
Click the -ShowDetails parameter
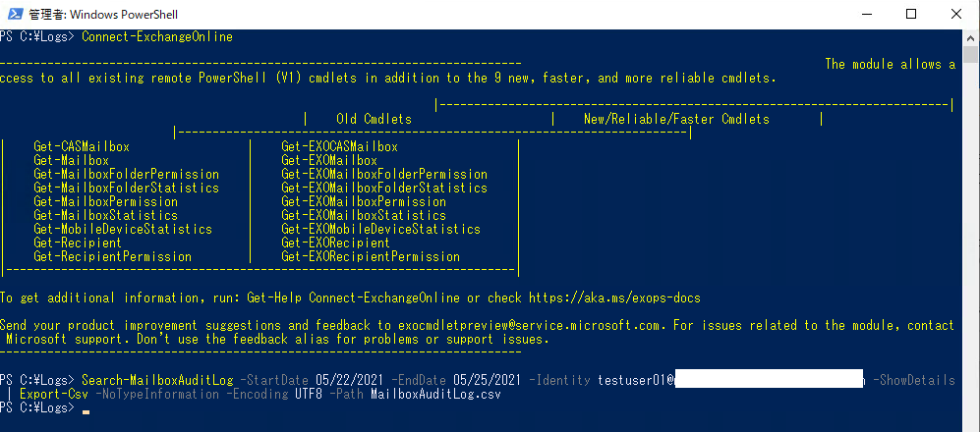pyautogui.click(x=913, y=380)
